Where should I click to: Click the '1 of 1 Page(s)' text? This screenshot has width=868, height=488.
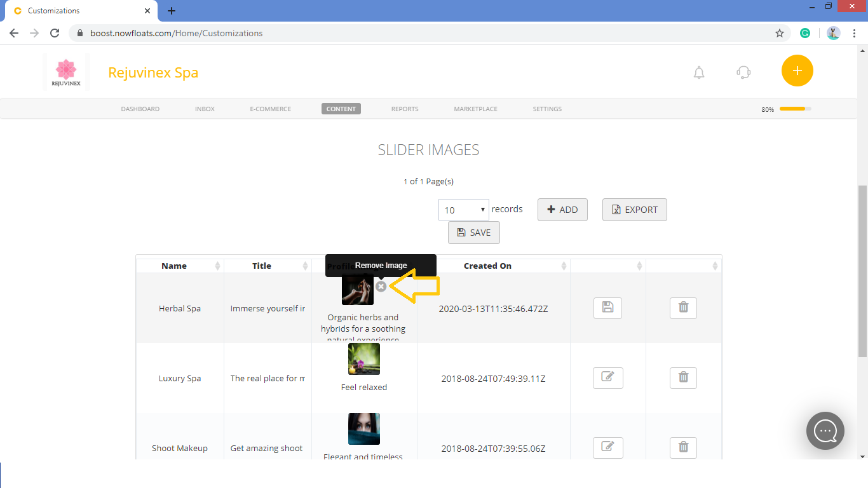pyautogui.click(x=428, y=181)
